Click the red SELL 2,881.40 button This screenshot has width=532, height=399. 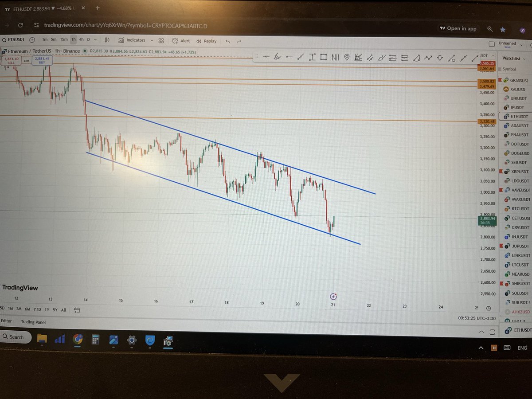click(x=11, y=61)
